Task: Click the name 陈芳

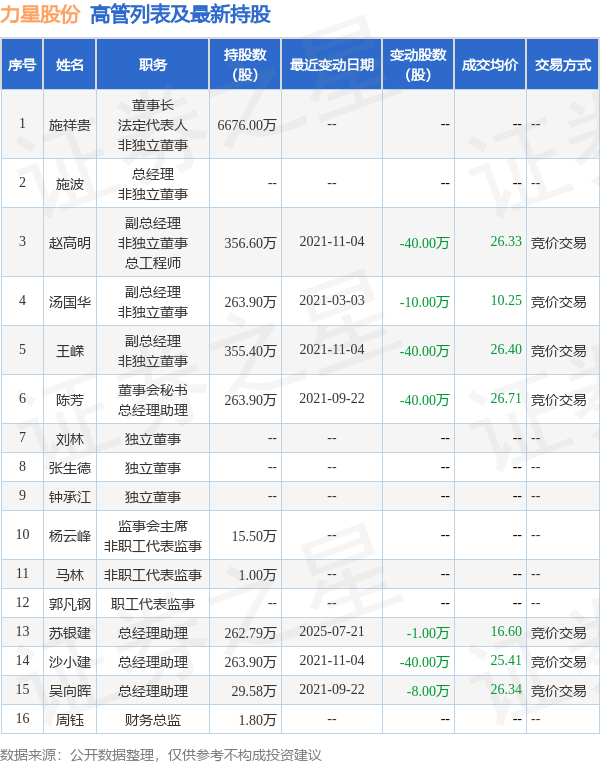Action: click(x=70, y=400)
